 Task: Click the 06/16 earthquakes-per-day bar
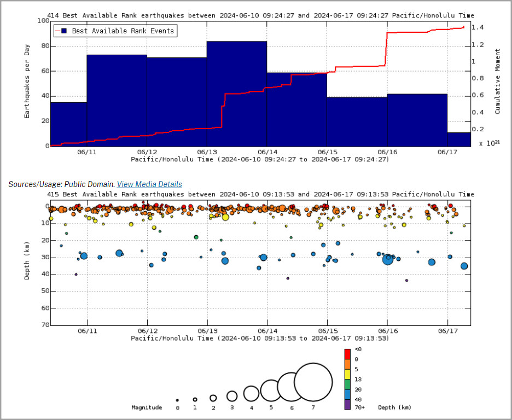tap(417, 120)
